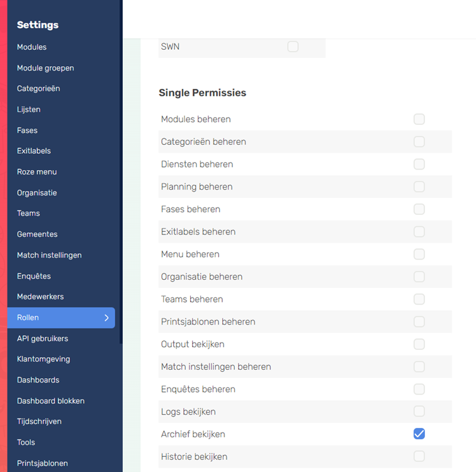Check the Logs bekijken box
Viewport: 476px width, 472px height.
pyautogui.click(x=419, y=412)
